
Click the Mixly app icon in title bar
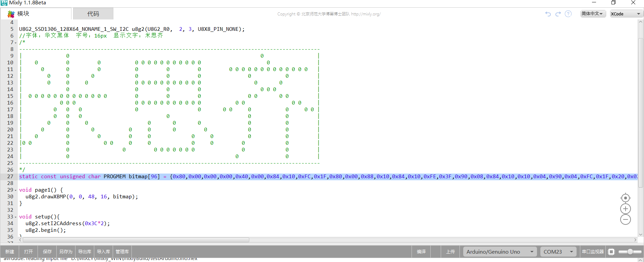click(x=4, y=3)
